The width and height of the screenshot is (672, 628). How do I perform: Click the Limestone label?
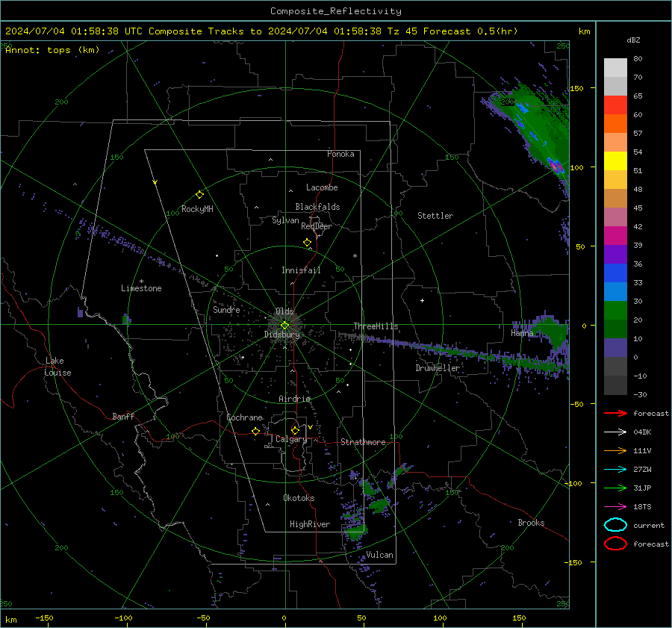pos(141,288)
